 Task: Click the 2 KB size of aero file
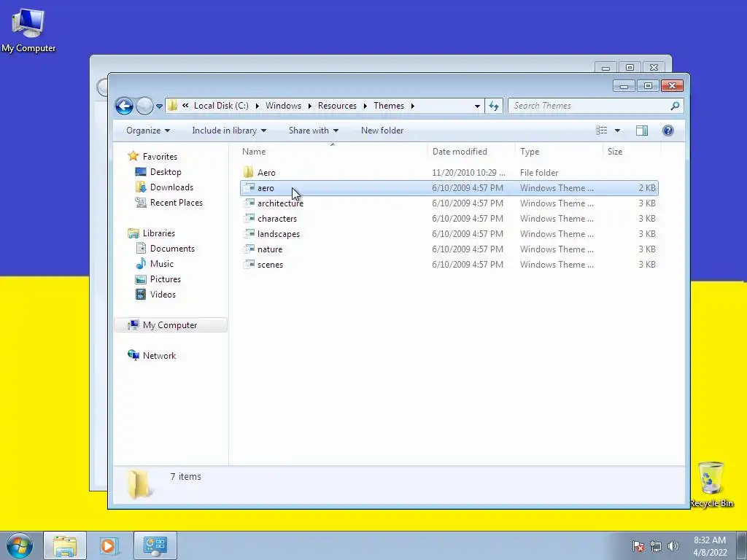tap(647, 187)
